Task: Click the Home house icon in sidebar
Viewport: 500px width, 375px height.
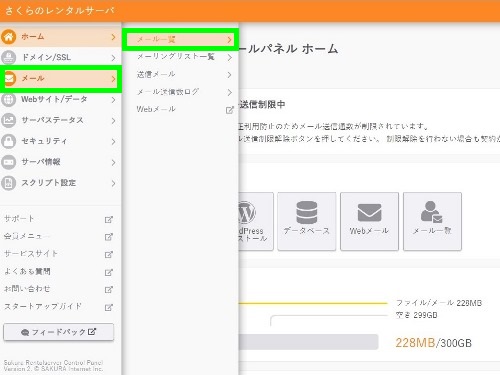Action: [x=9, y=37]
